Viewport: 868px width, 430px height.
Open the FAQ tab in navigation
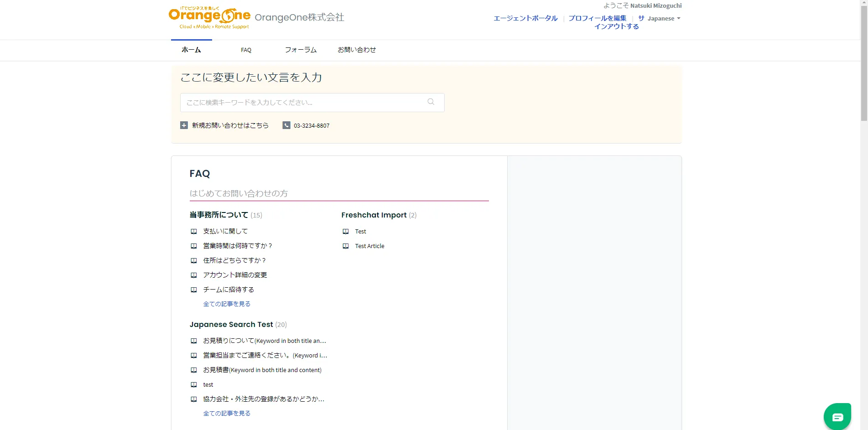pos(246,50)
